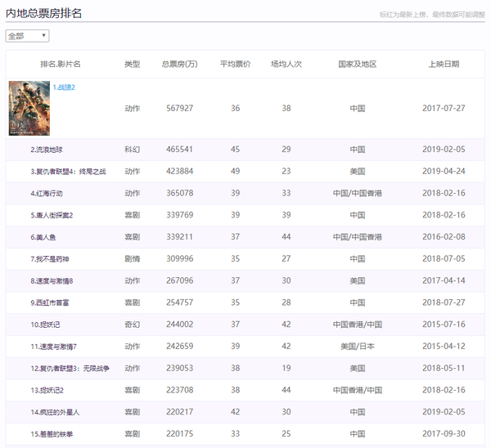The image size is (491, 448).
Task: Click the release date 2016-02-08
Action: coord(444,237)
